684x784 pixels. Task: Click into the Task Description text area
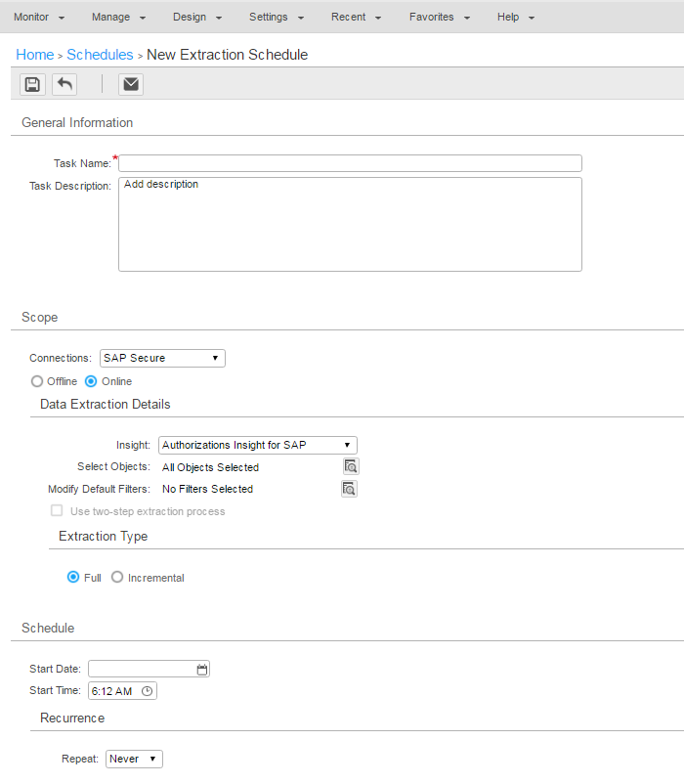tap(350, 224)
